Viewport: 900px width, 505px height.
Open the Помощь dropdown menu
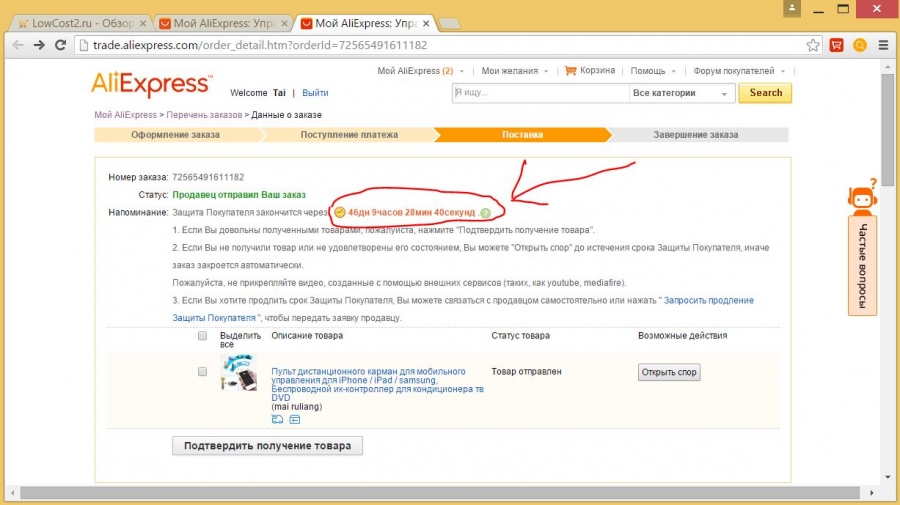[653, 71]
